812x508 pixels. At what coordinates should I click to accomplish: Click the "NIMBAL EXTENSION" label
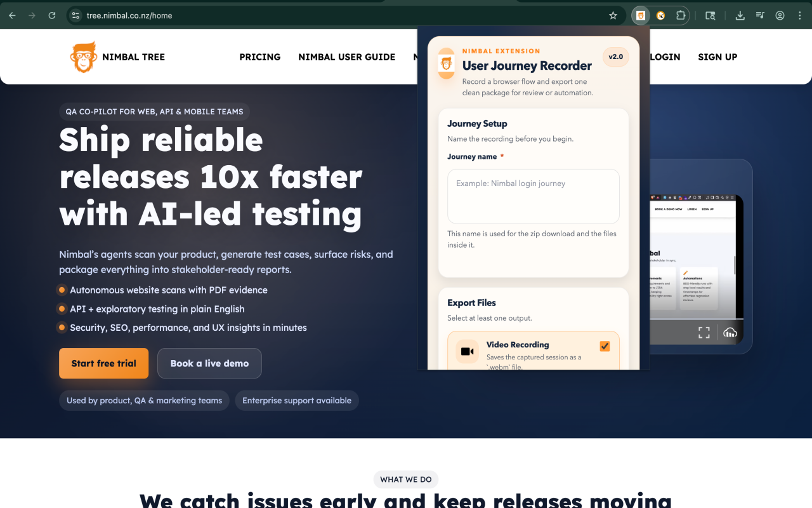click(x=501, y=51)
